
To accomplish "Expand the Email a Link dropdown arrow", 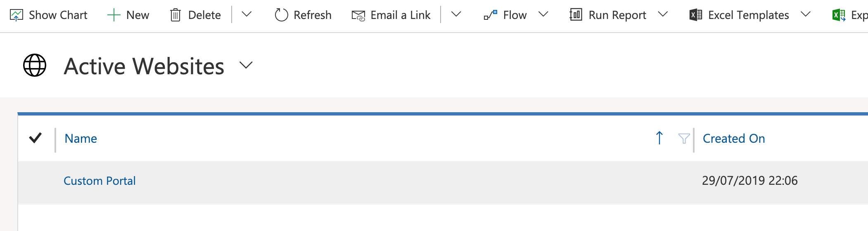I will coord(456,14).
